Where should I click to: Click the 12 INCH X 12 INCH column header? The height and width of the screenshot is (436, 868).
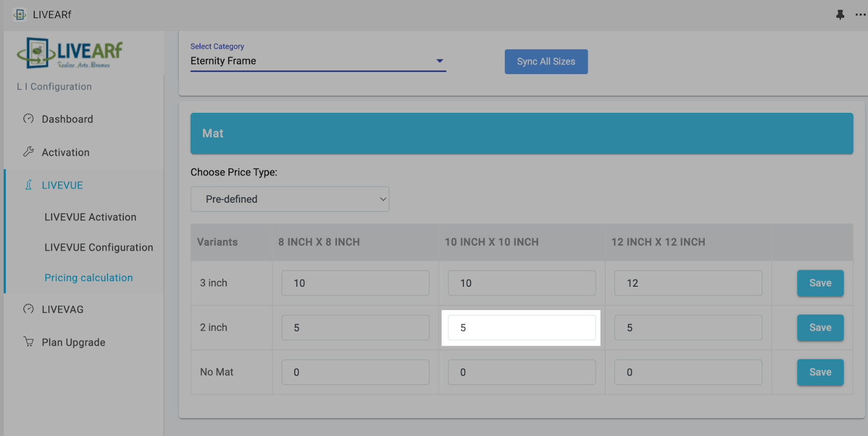pos(658,242)
